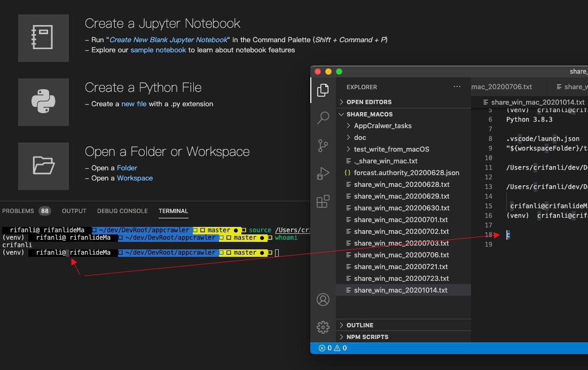Open the Accounts icon in the activity bar

tap(323, 300)
